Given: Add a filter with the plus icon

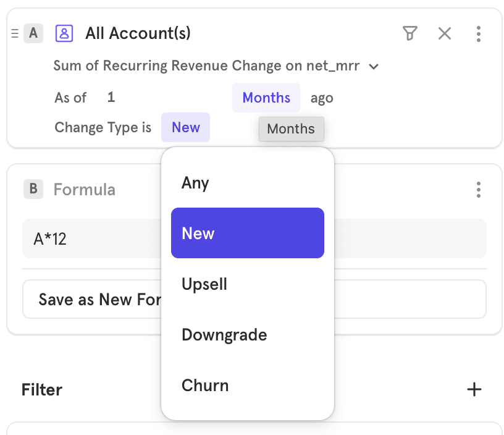Looking at the screenshot, I should pos(474,389).
